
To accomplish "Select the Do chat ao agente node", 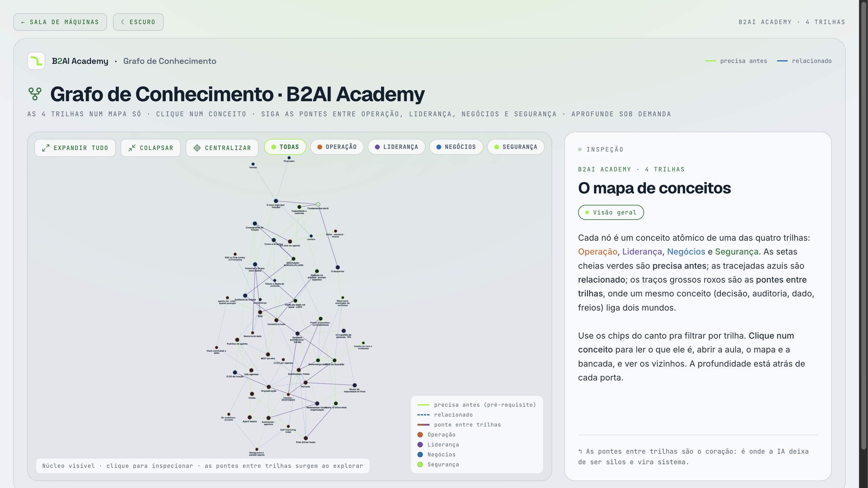I will tap(290, 242).
